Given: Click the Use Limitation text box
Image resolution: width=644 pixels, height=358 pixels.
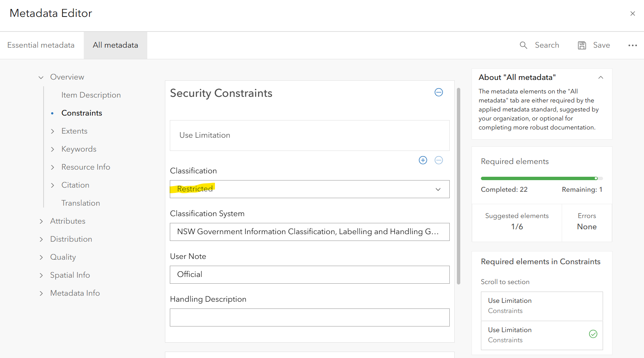Looking at the screenshot, I should [310, 135].
